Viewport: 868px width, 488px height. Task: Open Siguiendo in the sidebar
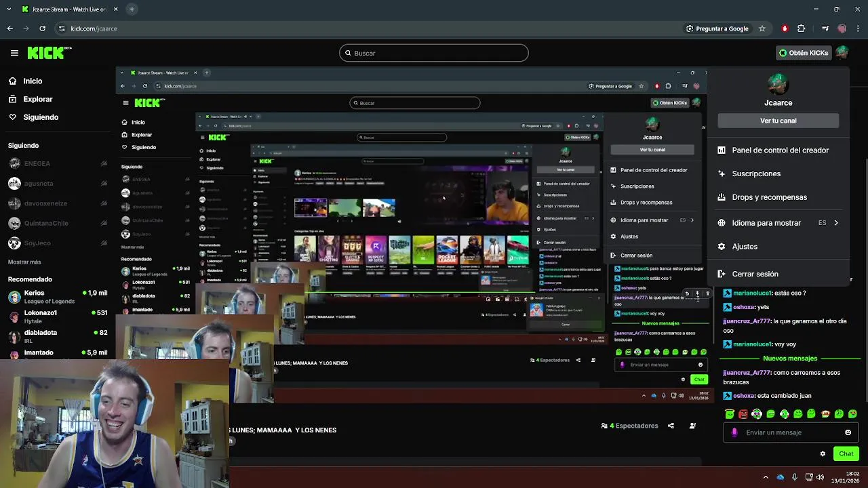click(40, 117)
